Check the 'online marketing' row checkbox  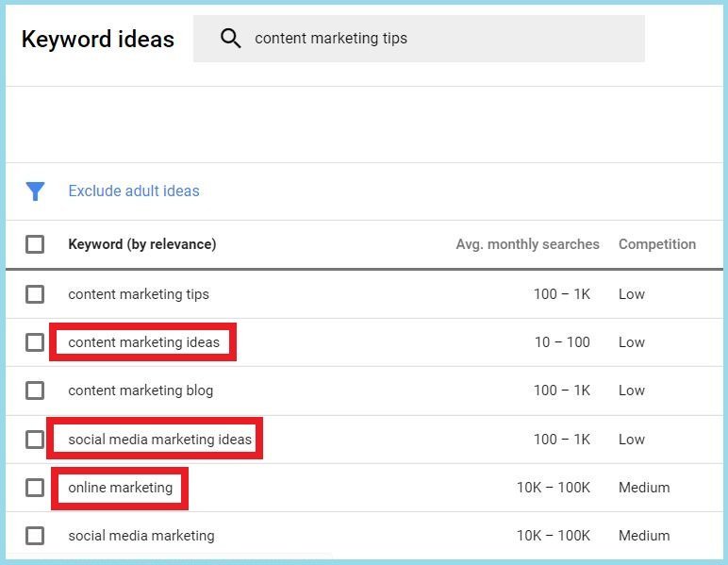click(x=35, y=488)
